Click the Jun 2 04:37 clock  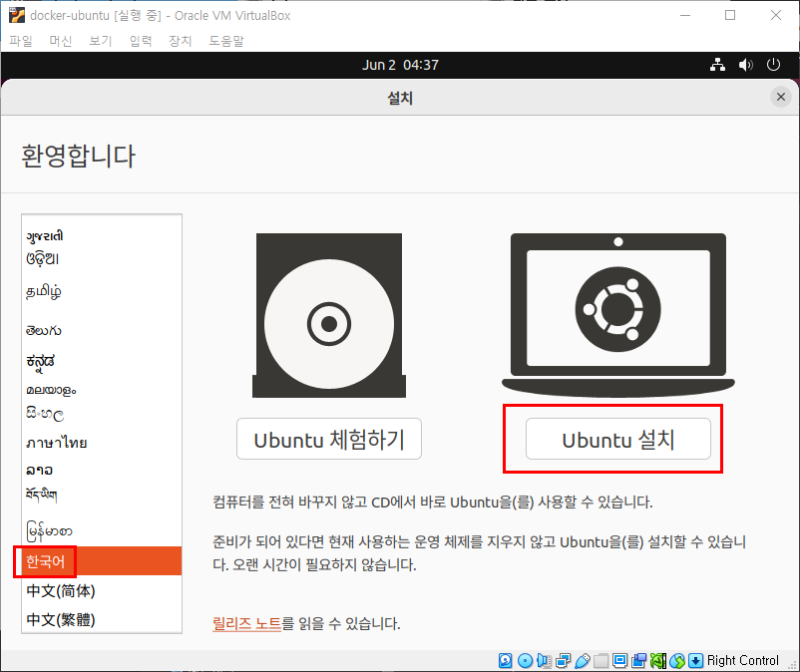(400, 65)
